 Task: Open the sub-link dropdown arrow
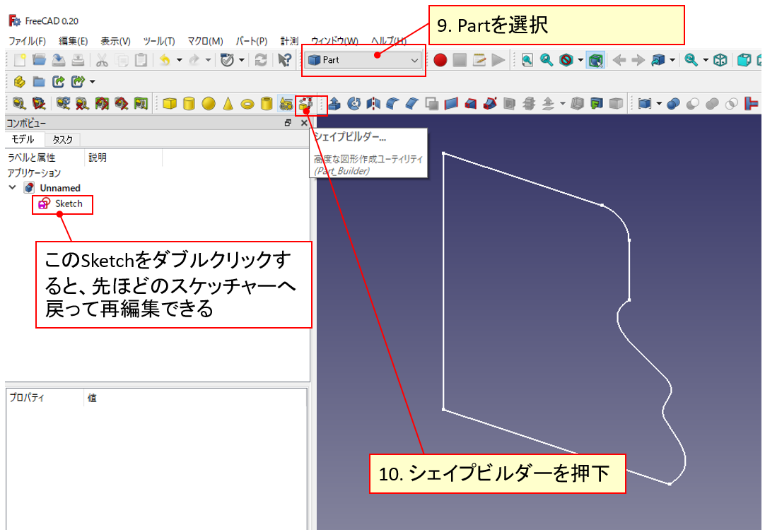[x=92, y=81]
